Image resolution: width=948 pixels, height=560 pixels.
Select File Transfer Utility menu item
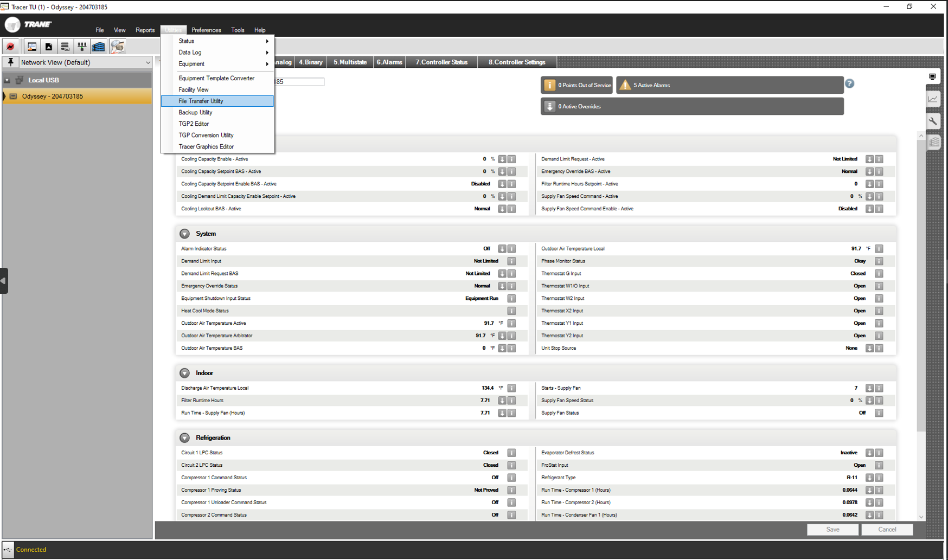point(201,101)
